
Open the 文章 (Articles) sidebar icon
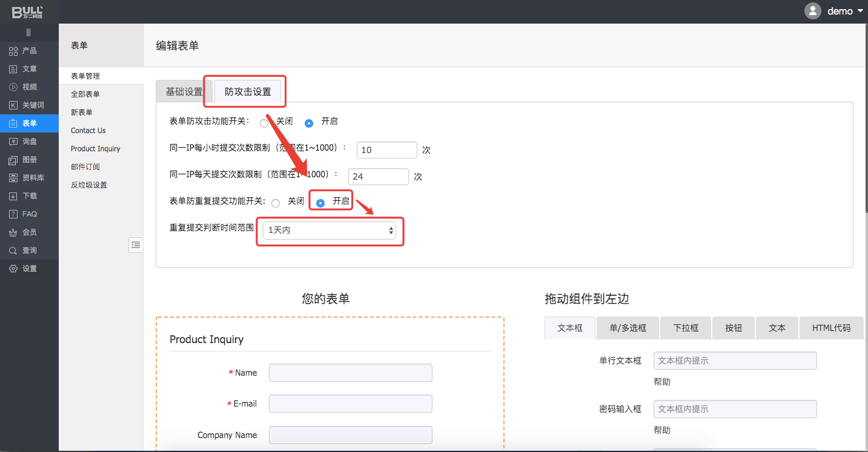(13, 69)
